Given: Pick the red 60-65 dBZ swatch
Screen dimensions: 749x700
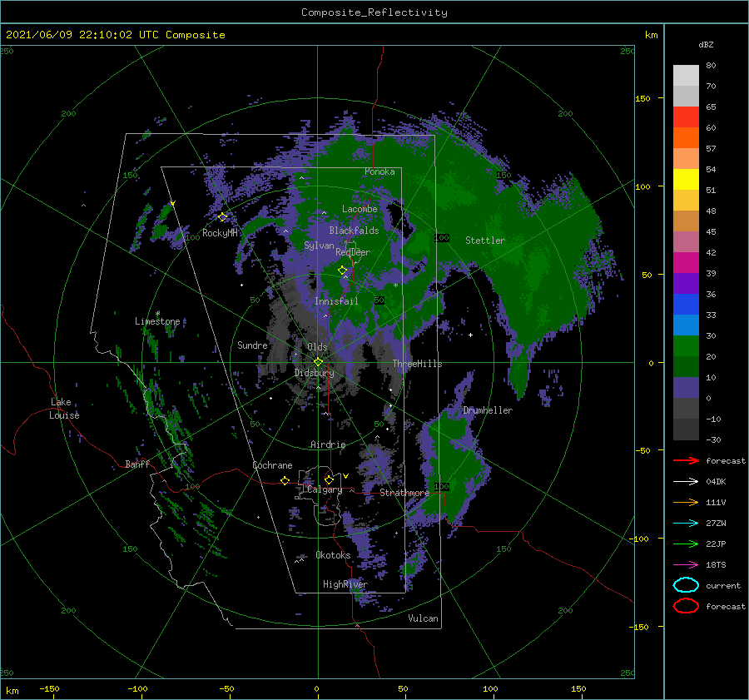Looking at the screenshot, I should (x=686, y=117).
